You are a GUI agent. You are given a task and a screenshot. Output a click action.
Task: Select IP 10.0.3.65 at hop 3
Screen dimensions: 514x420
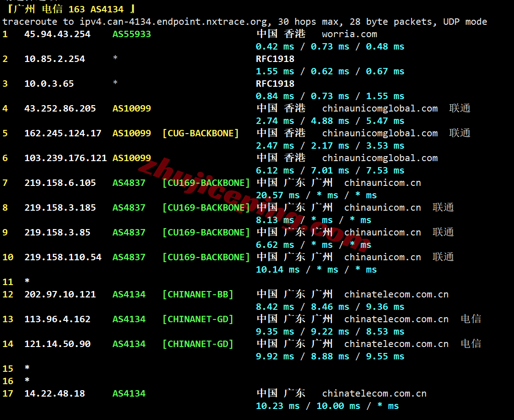[49, 84]
